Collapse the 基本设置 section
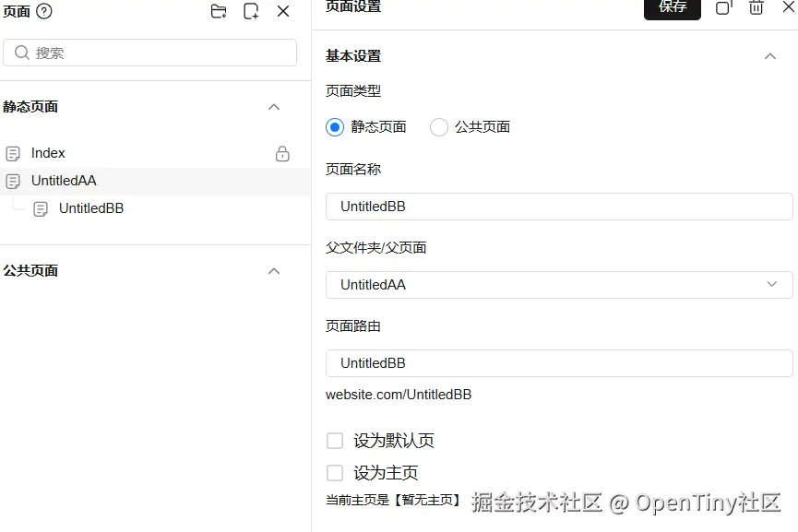The image size is (798, 532). tap(770, 56)
